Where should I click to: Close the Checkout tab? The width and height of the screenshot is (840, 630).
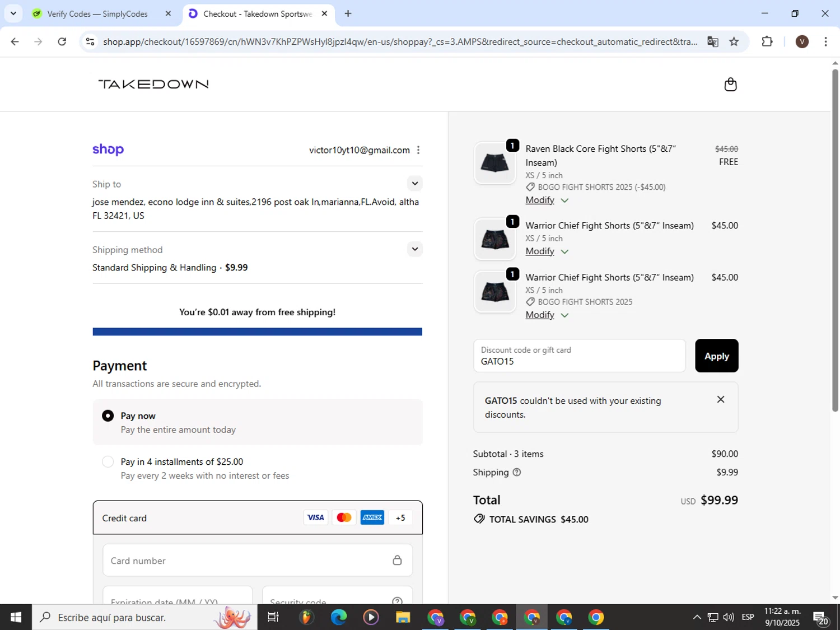click(x=324, y=13)
